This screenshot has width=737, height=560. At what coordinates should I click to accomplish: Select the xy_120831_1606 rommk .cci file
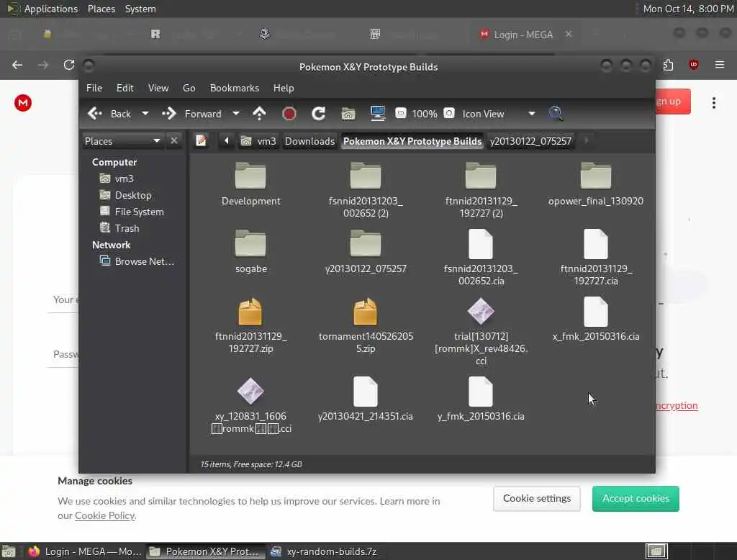(250, 405)
